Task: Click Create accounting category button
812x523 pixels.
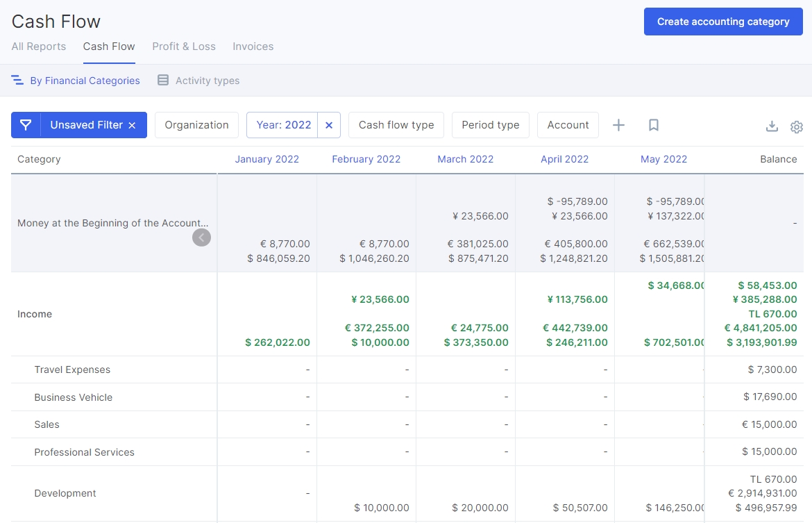Action: click(x=723, y=22)
